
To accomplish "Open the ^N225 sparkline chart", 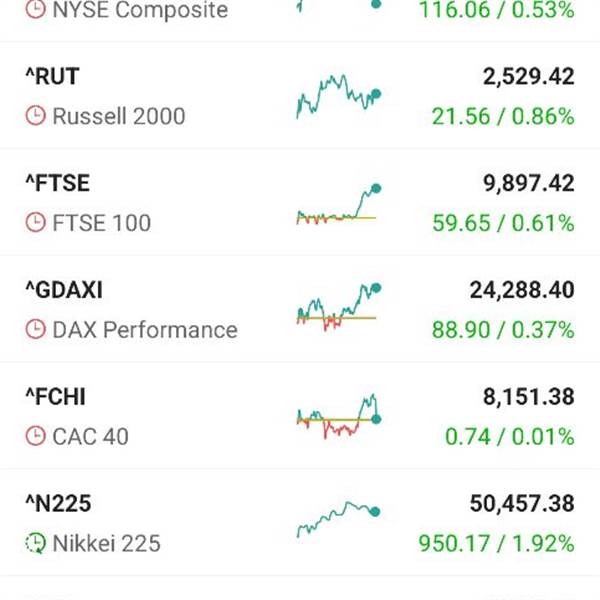I will (338, 521).
